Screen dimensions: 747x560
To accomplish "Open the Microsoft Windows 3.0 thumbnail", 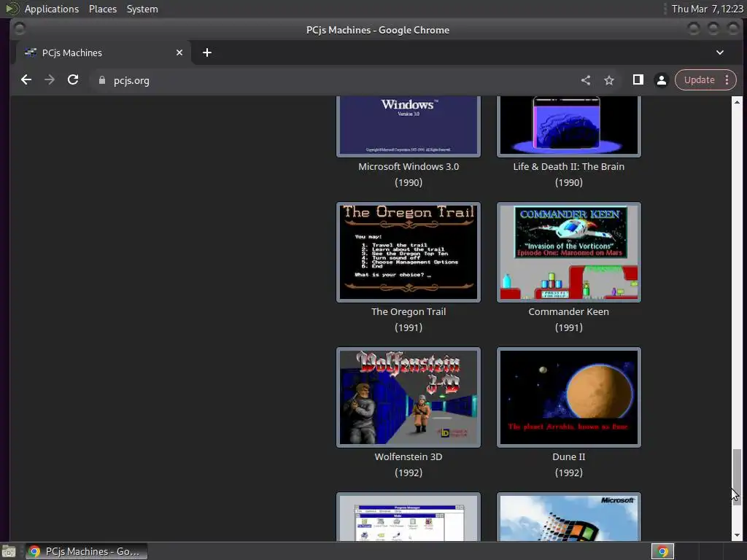I will click(409, 126).
